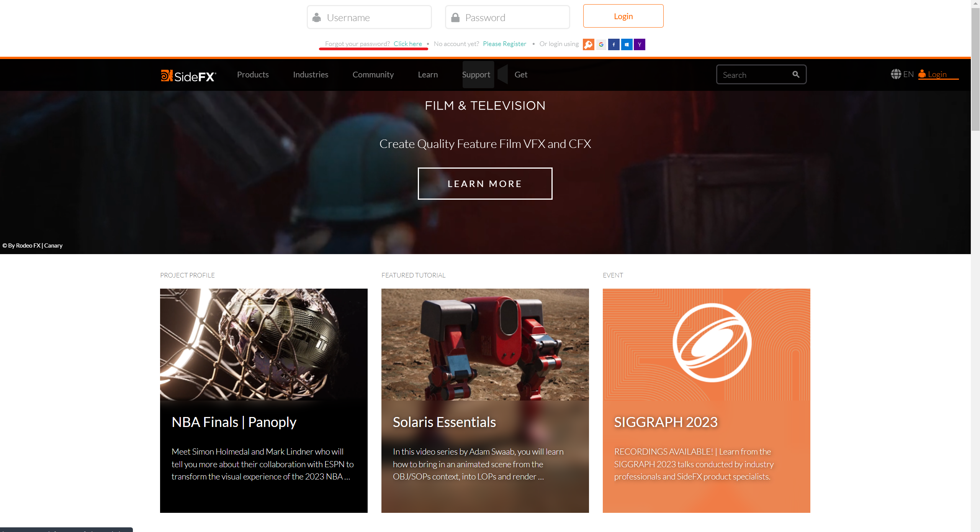Image resolution: width=980 pixels, height=532 pixels.
Task: Open the 'NBA Finals | Panoply' title
Action: [234, 422]
